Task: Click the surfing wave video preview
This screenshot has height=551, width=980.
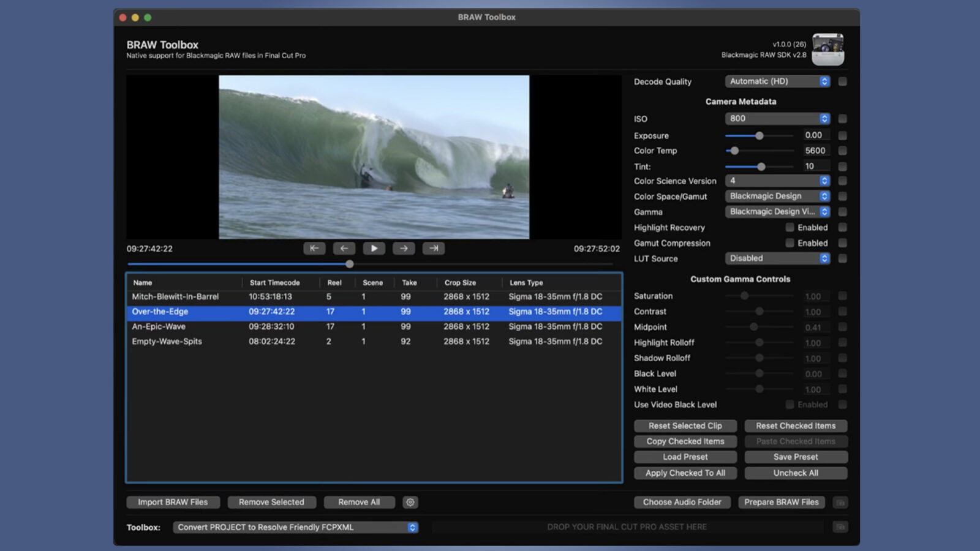Action: coord(374,157)
